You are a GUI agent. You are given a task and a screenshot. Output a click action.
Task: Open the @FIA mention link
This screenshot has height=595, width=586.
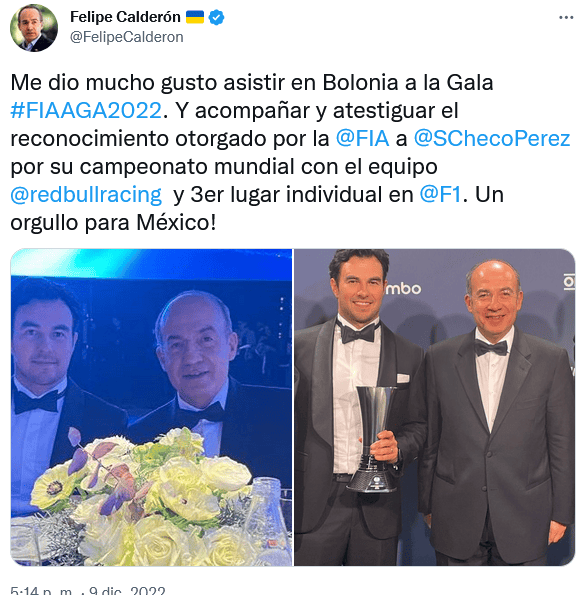pyautogui.click(x=362, y=139)
